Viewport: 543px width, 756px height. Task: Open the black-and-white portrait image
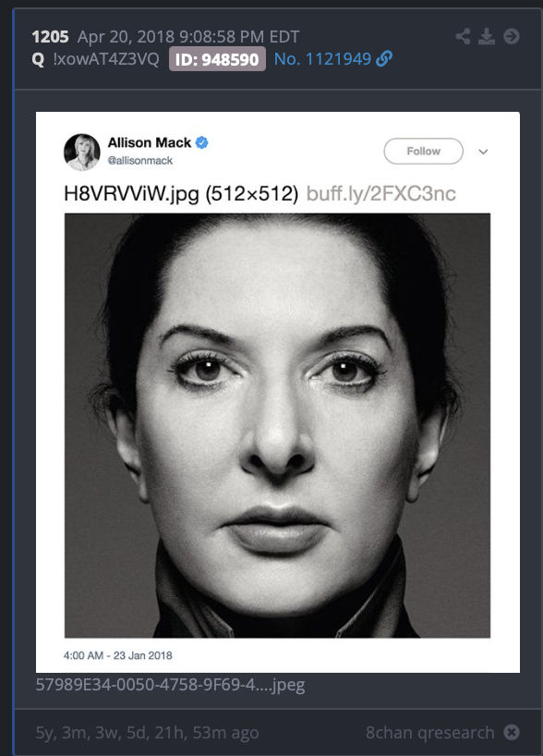click(278, 426)
